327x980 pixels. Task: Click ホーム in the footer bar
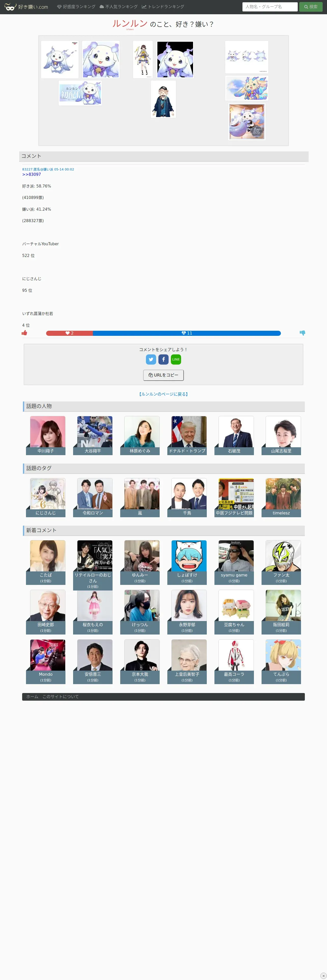coord(32,697)
